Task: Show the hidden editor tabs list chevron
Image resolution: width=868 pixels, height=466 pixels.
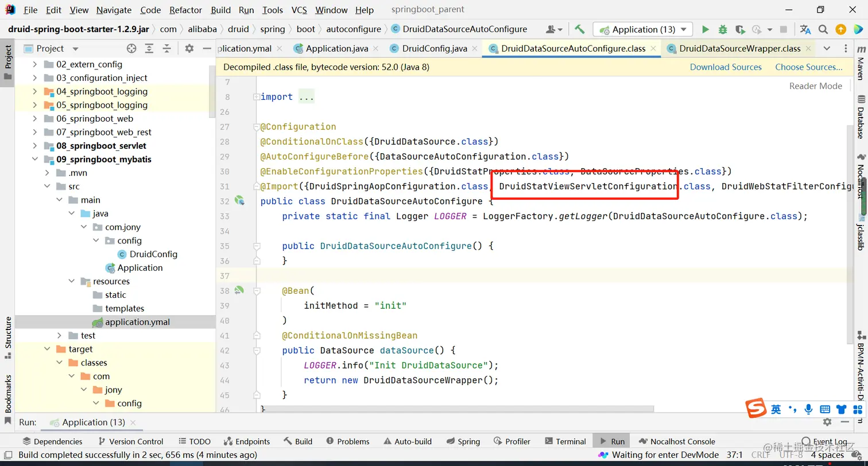Action: [x=827, y=48]
